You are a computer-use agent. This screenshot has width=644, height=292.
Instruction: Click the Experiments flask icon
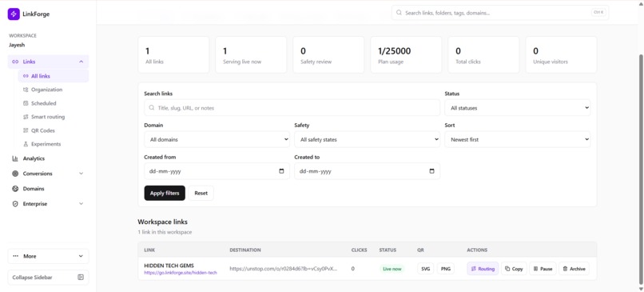[26, 144]
